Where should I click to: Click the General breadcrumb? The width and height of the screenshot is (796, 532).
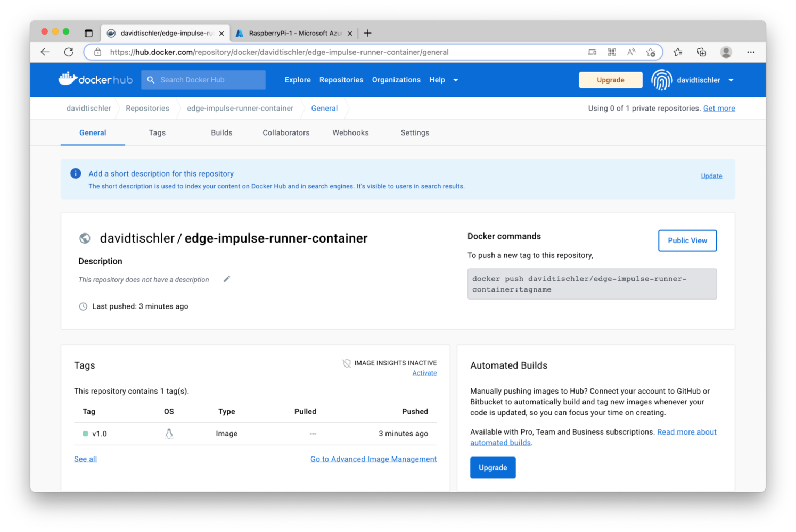point(324,108)
